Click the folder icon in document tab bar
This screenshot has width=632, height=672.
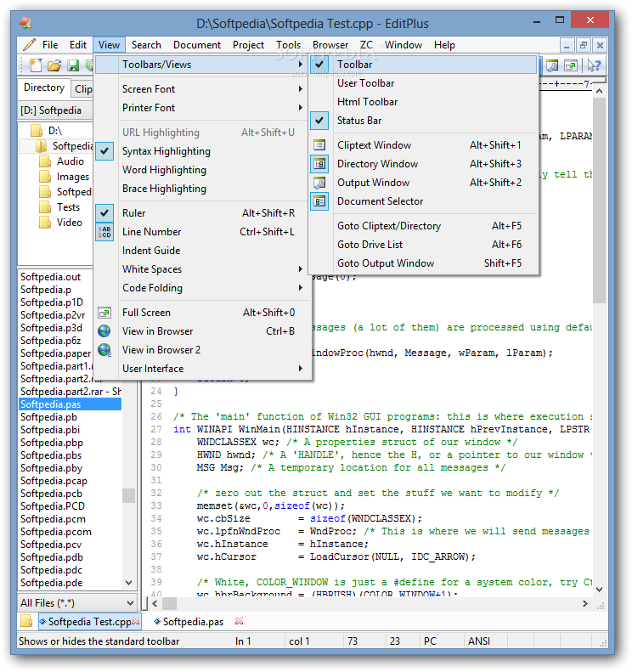click(x=26, y=621)
